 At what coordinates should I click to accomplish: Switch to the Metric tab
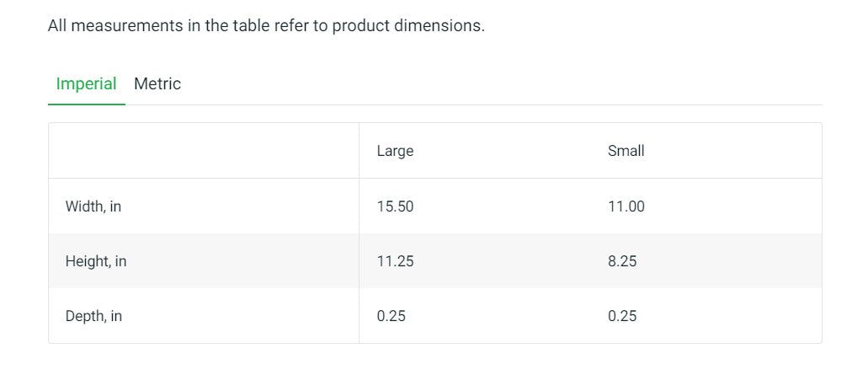[157, 84]
